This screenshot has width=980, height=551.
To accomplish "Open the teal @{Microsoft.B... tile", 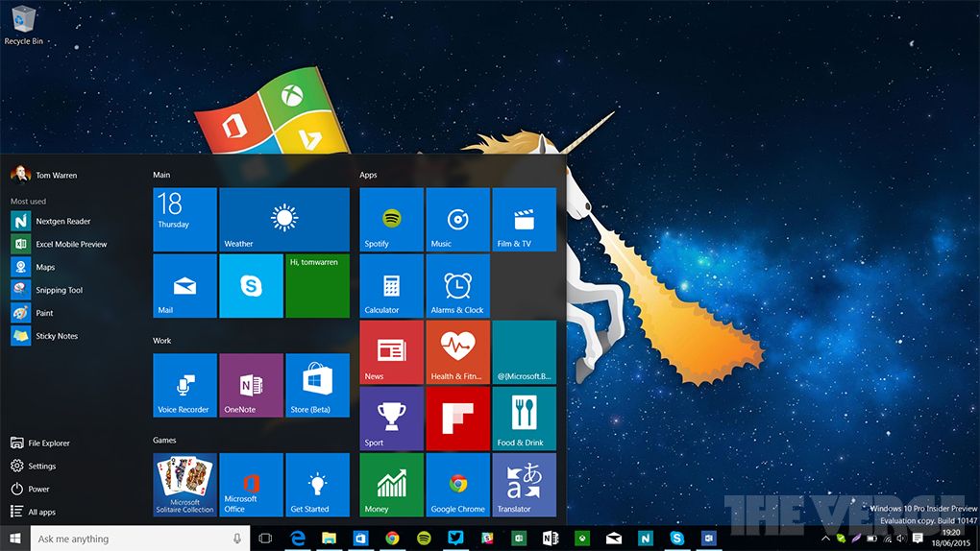I will click(x=525, y=351).
